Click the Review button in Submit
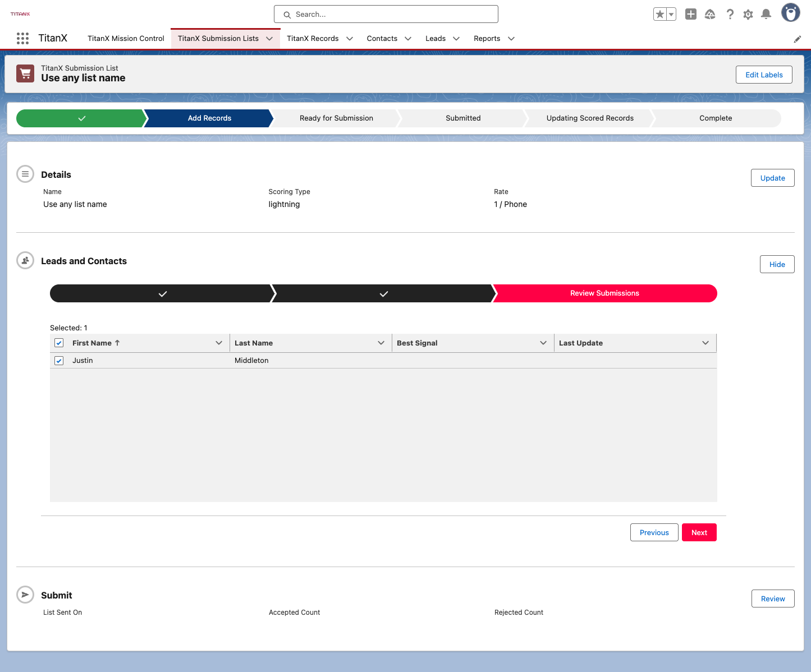 (773, 599)
